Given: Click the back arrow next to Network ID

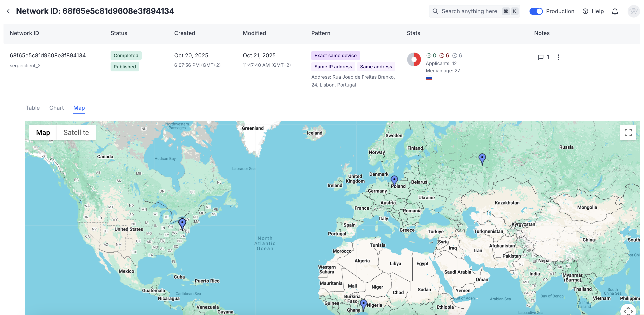Looking at the screenshot, I should coord(8,11).
